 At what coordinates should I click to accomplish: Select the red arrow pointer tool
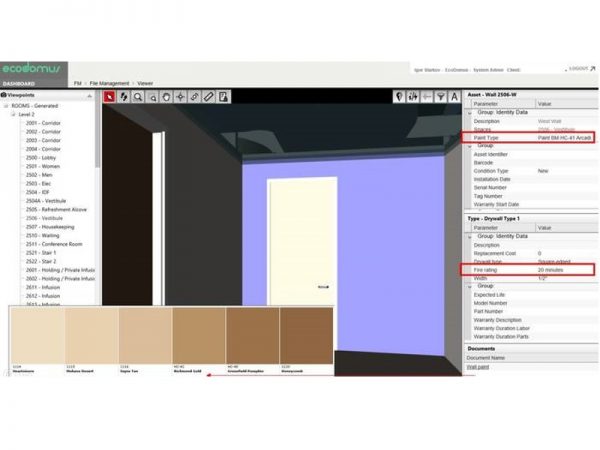pos(110,97)
